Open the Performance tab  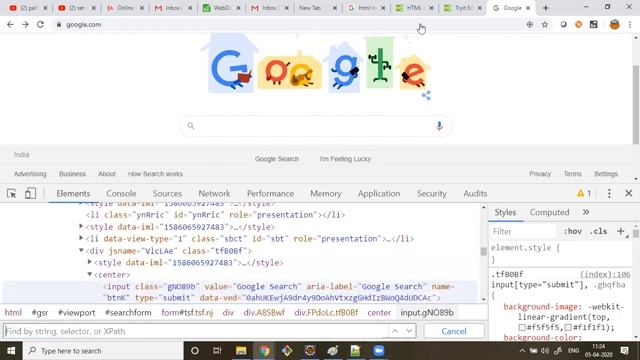(x=270, y=193)
